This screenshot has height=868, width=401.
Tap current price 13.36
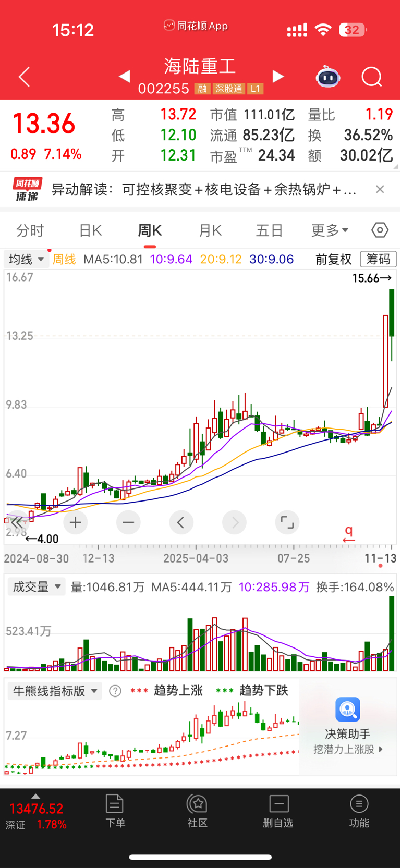click(44, 124)
